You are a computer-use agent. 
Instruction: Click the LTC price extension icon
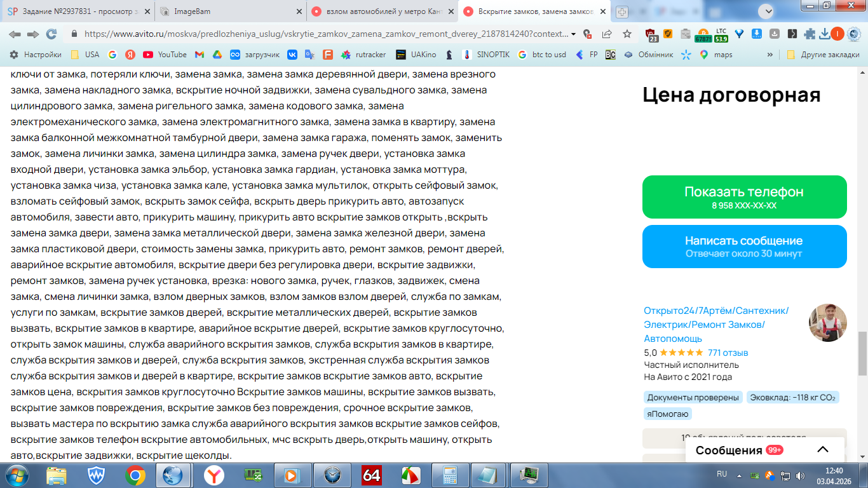point(721,34)
